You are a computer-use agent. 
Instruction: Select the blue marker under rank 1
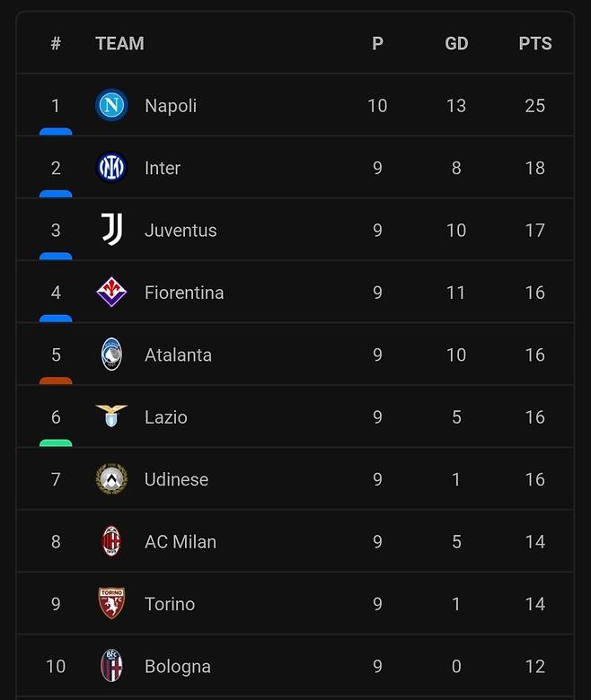click(x=56, y=131)
